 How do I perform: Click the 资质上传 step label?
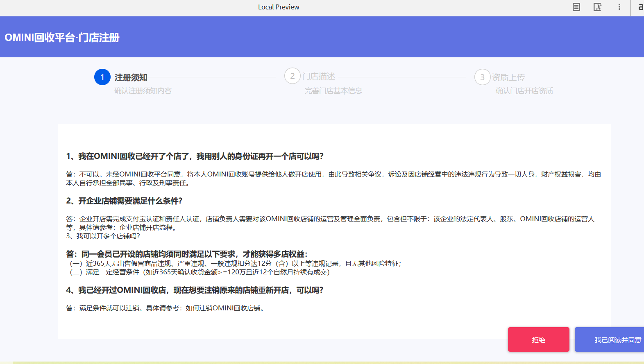coord(508,77)
